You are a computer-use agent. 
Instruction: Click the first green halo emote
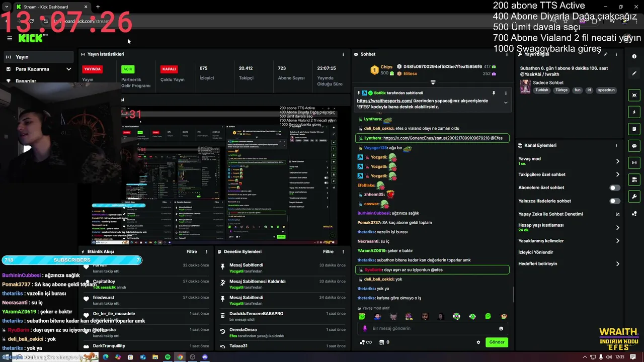pyautogui.click(x=362, y=316)
